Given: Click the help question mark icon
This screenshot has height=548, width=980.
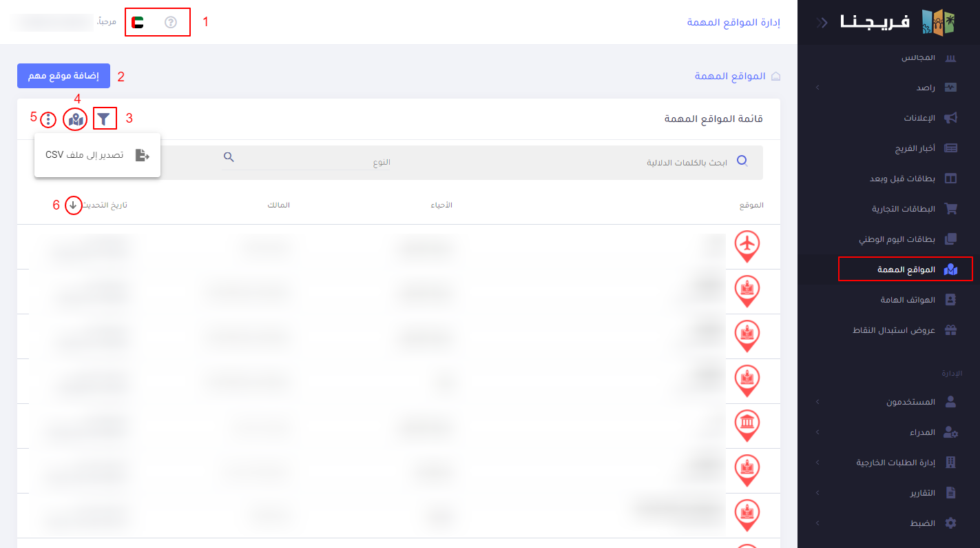Looking at the screenshot, I should click(x=171, y=22).
